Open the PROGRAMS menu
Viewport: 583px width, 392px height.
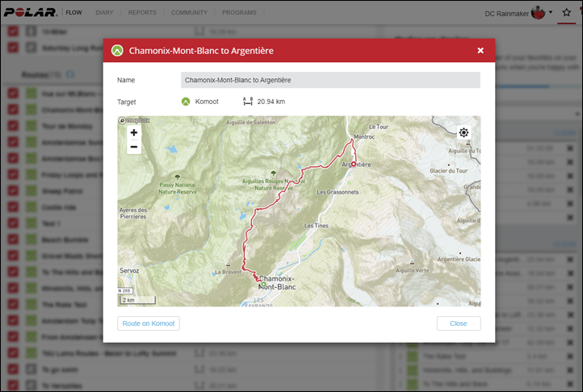(239, 12)
